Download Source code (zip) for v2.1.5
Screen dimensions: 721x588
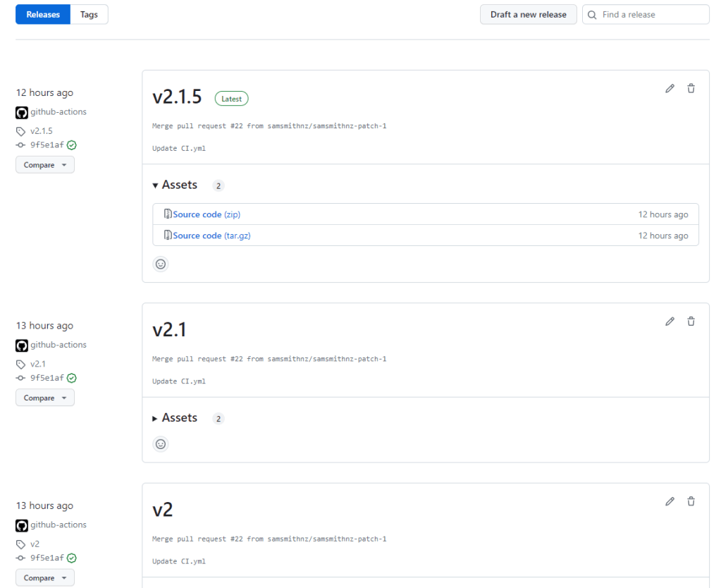207,214
